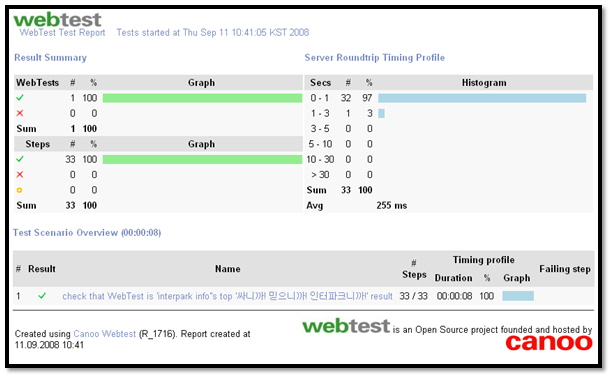Click the Secs column header

[321, 83]
